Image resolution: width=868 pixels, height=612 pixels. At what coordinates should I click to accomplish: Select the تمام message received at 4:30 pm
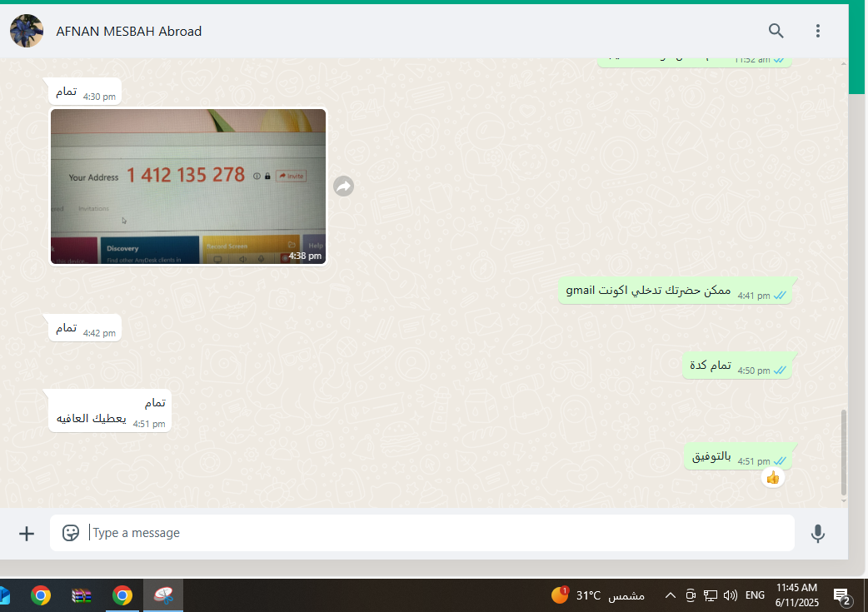pyautogui.click(x=85, y=92)
